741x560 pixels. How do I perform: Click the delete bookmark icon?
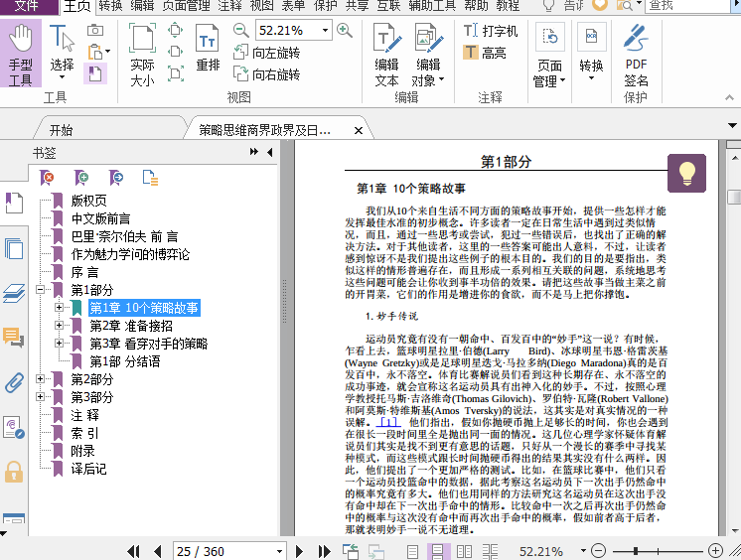pos(47,178)
